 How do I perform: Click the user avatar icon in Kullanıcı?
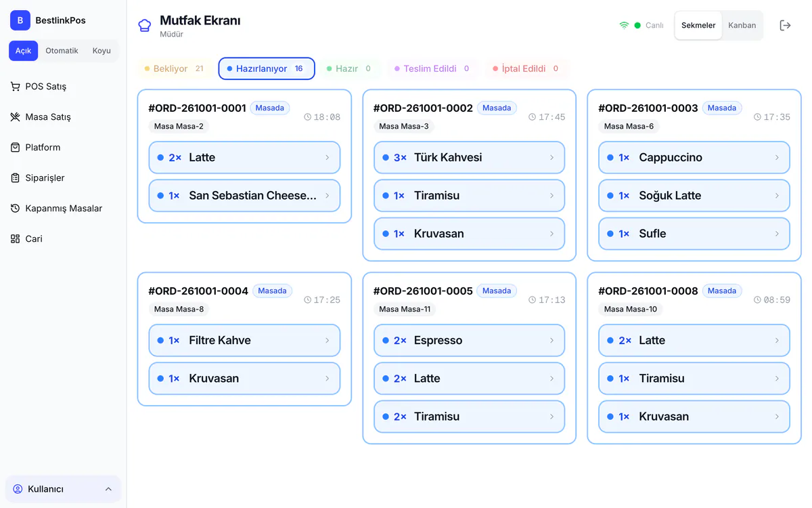[18, 489]
